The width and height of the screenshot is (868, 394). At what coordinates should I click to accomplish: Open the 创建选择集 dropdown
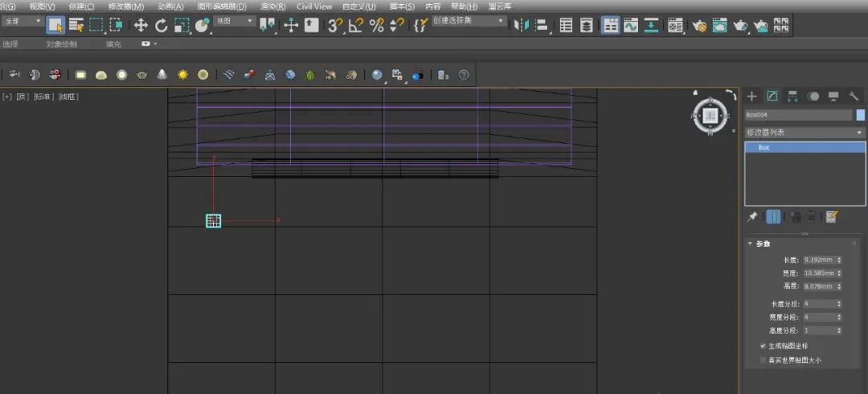point(469,21)
